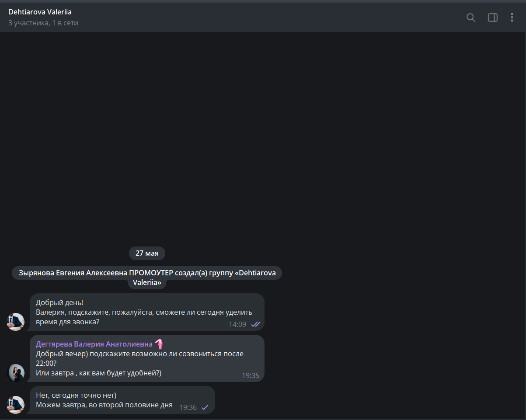Open group info via Dehtiarova Valeriia title
This screenshot has width=526, height=420.
(x=40, y=12)
